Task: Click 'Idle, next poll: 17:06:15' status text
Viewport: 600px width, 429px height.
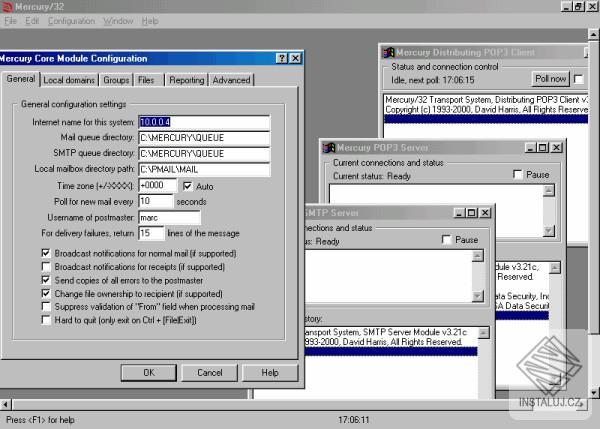Action: (432, 80)
